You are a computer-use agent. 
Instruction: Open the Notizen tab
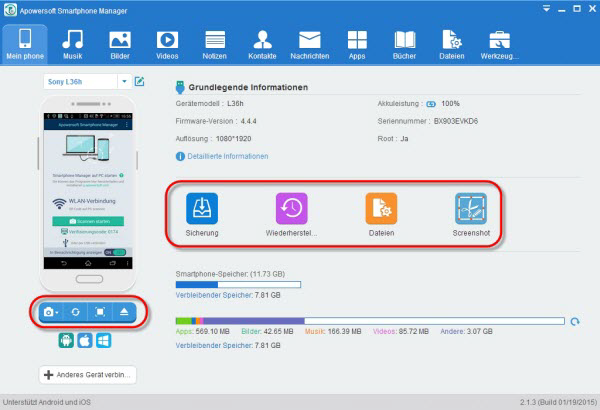tap(215, 44)
